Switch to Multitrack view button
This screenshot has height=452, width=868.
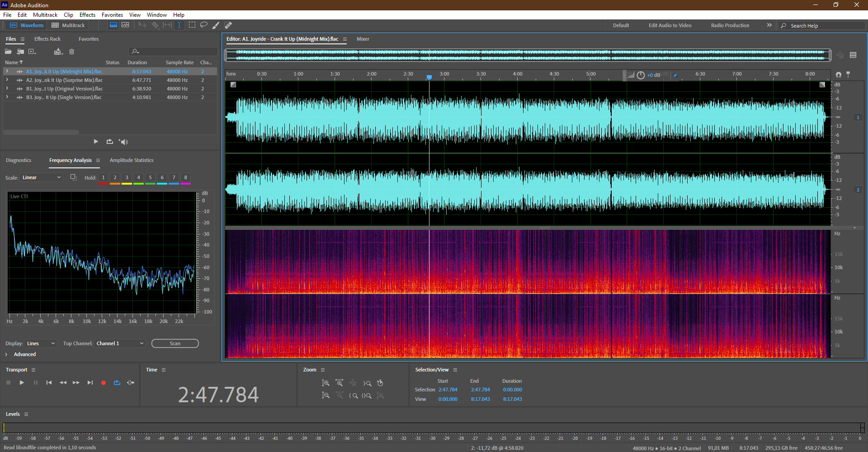[x=68, y=25]
